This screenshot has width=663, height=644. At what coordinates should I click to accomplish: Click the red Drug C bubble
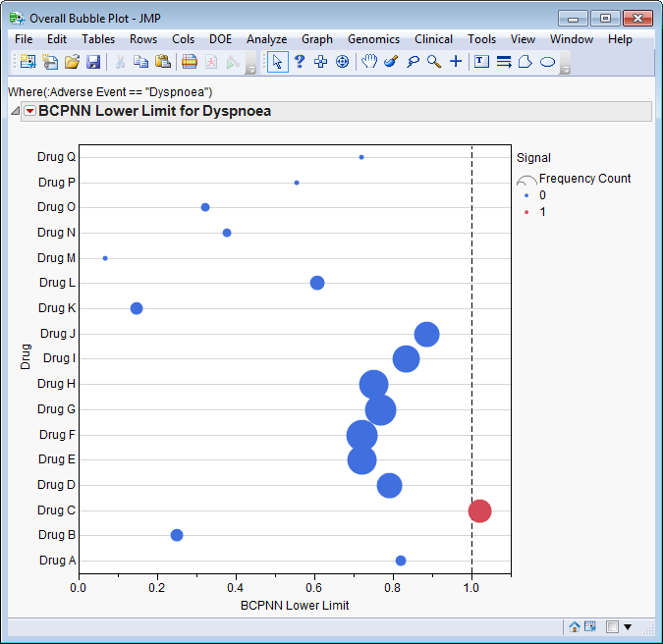click(479, 510)
